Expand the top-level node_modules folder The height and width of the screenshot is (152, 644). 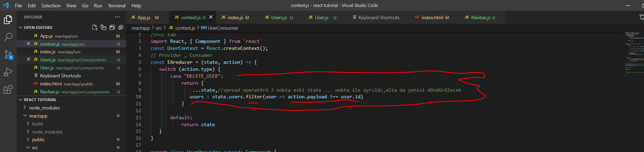[44, 108]
